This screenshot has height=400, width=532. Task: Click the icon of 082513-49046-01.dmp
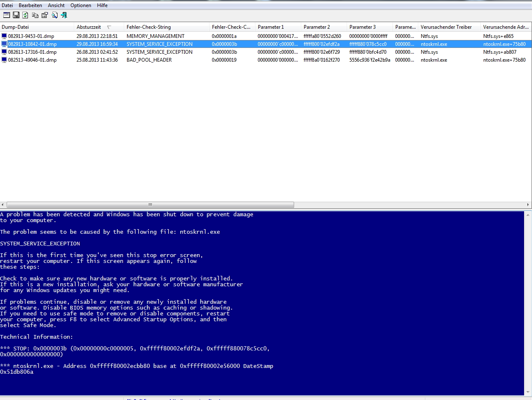click(4, 60)
